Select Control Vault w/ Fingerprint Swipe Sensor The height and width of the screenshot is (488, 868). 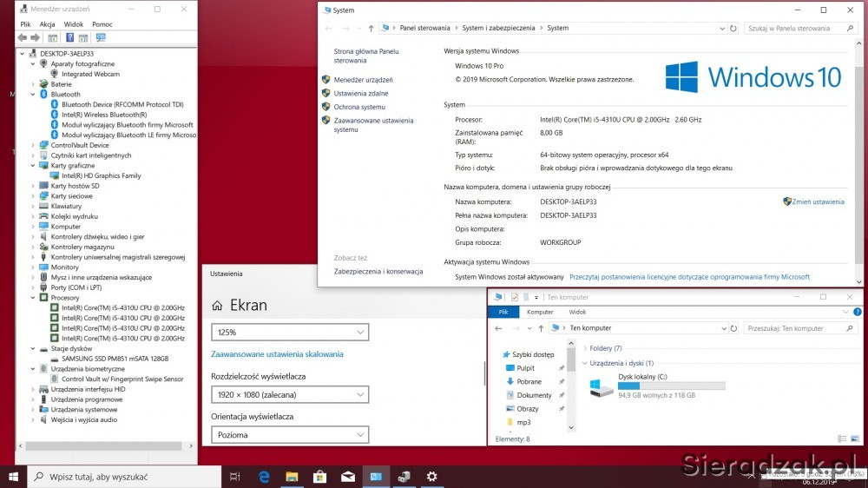(122, 379)
